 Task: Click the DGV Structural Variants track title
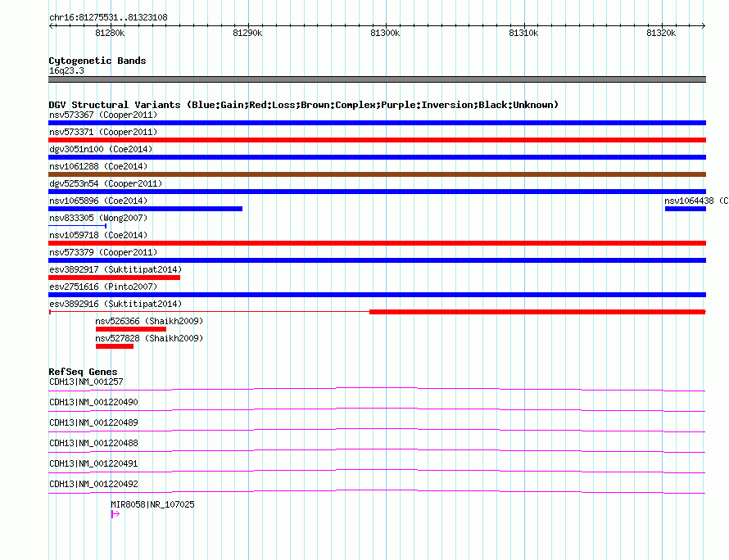[303, 105]
